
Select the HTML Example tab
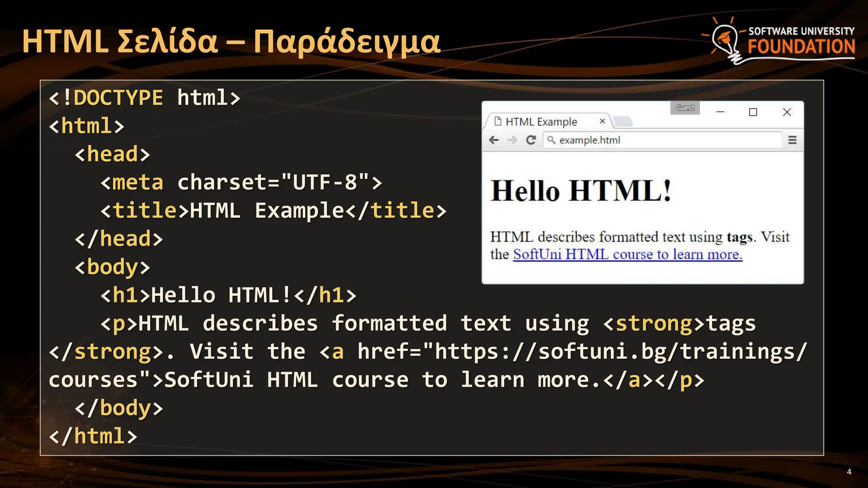[548, 122]
